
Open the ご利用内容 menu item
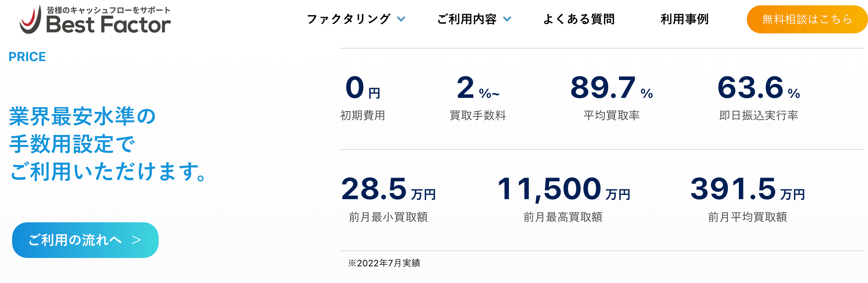click(x=467, y=19)
